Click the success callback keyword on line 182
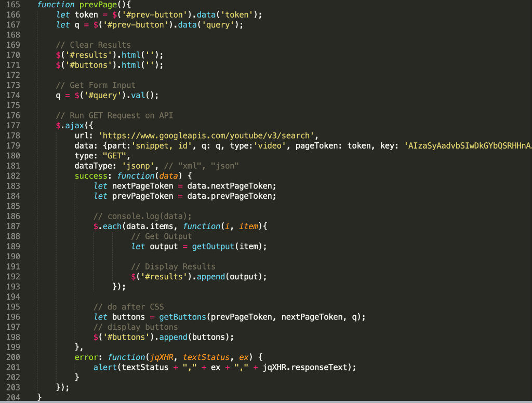 pos(91,176)
